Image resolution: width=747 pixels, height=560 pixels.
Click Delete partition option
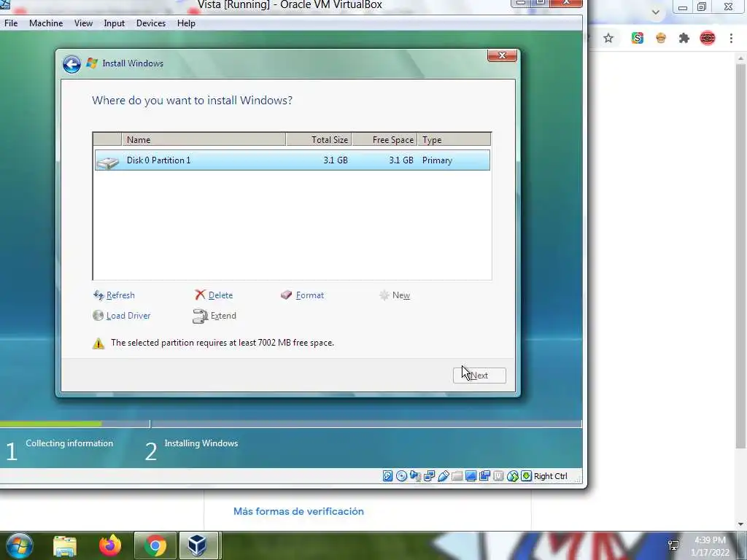(214, 295)
